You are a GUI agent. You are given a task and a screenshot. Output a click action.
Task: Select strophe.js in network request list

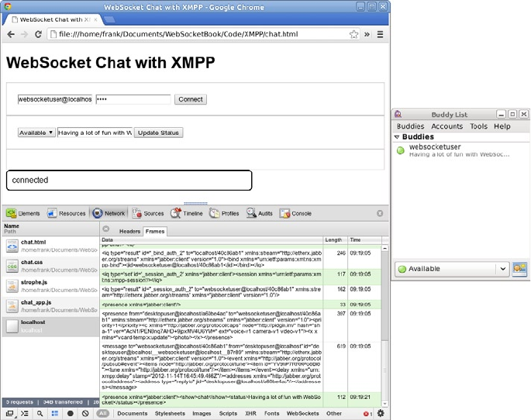(x=51, y=286)
